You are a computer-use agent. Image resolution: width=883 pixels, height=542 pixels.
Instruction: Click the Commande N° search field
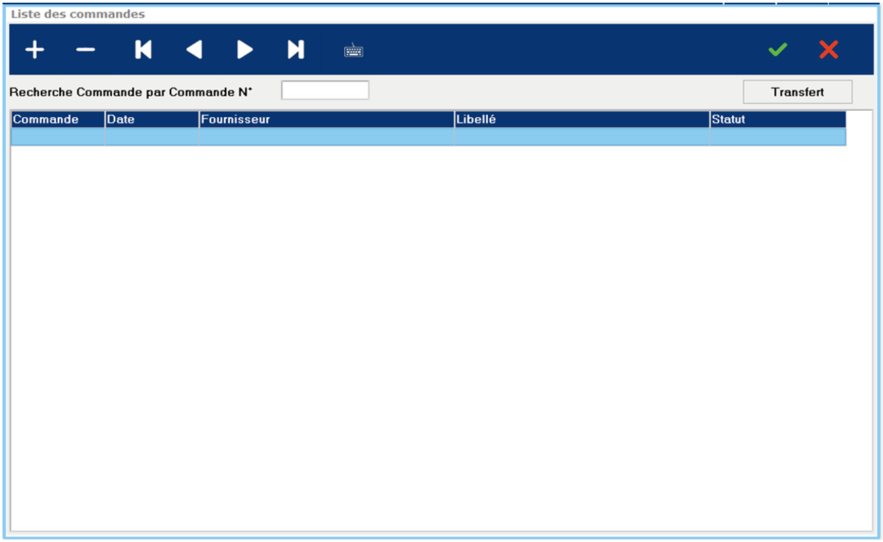tap(325, 91)
